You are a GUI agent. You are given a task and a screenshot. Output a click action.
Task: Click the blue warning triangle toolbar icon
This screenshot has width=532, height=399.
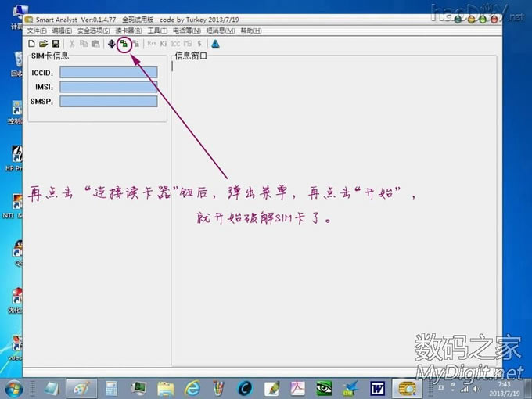pos(215,44)
